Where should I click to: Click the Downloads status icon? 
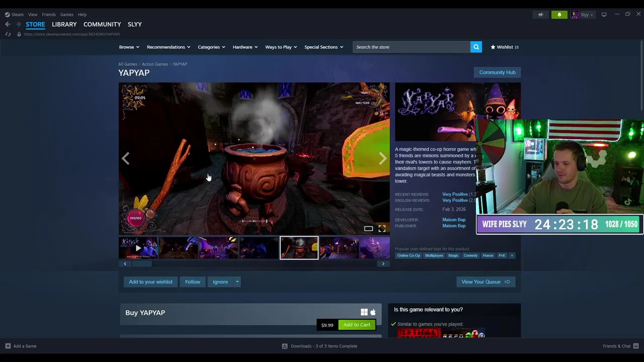(x=284, y=346)
